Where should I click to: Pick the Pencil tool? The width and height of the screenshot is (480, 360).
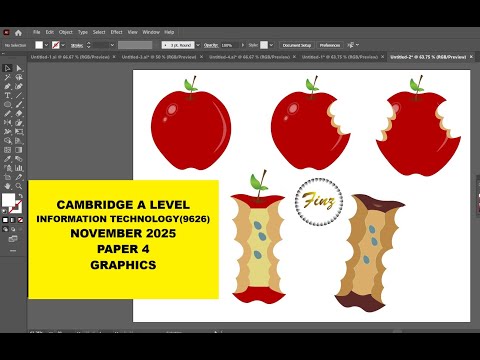[7, 113]
